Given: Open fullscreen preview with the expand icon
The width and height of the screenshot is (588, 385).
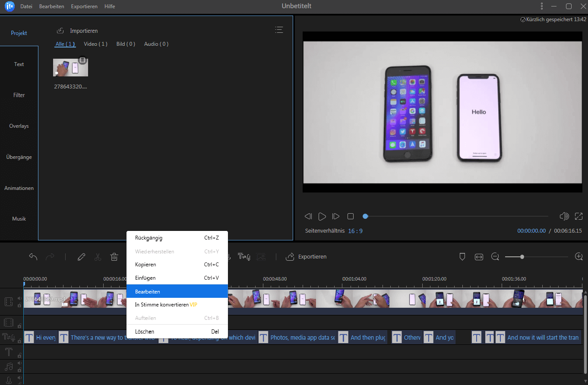Looking at the screenshot, I should (579, 216).
